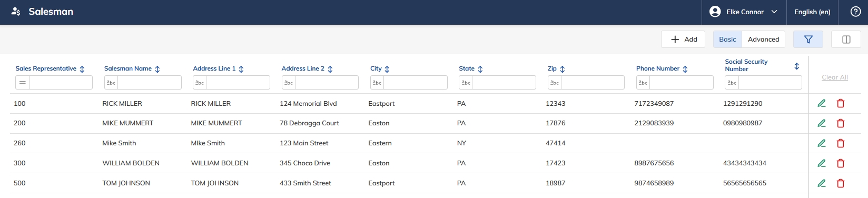Add a new salesman
The image size is (868, 198).
click(683, 39)
